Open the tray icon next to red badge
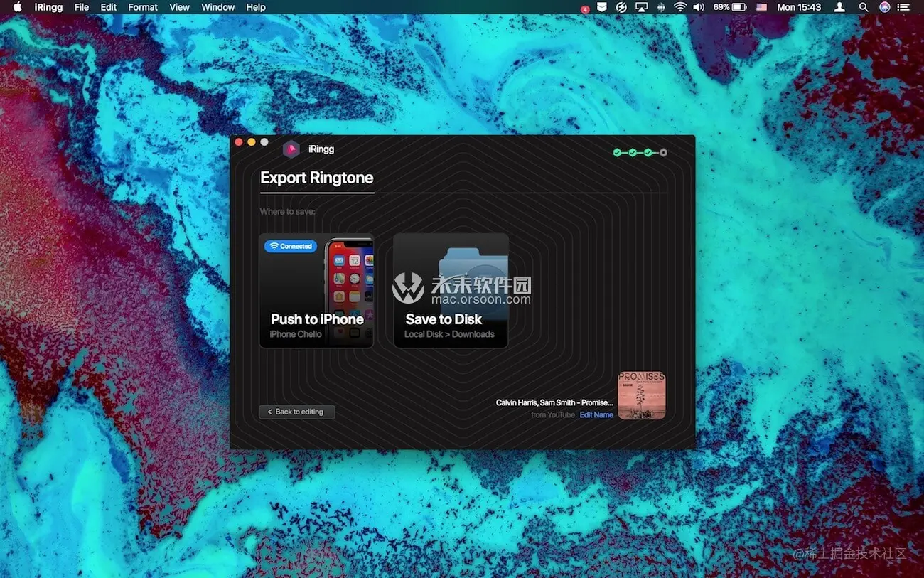This screenshot has width=924, height=578. point(601,7)
